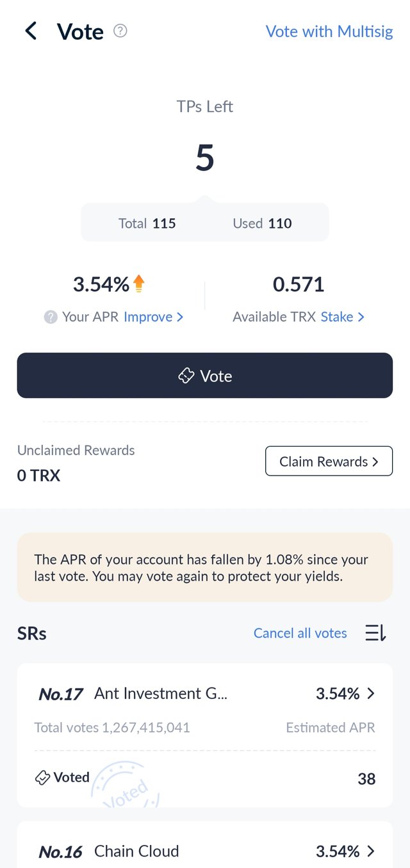Tap the orange APR up-arrow icon
410x868 pixels.
[x=139, y=284]
